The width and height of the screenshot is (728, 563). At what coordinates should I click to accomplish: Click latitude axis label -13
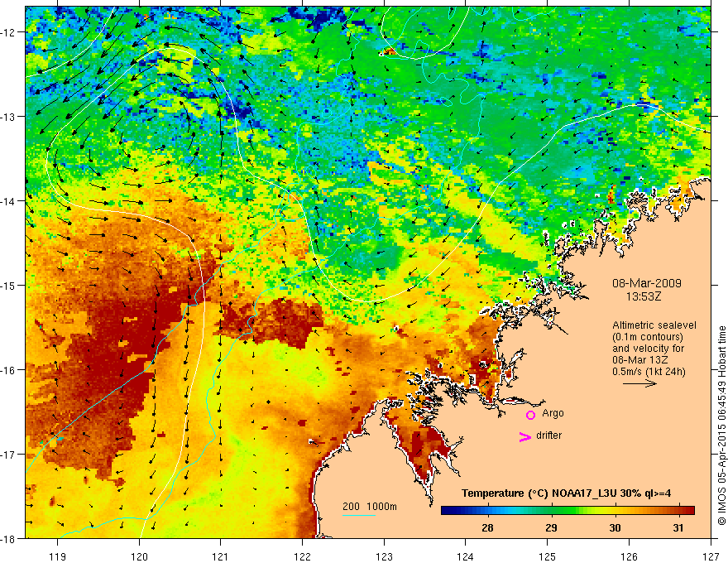[x=8, y=117]
